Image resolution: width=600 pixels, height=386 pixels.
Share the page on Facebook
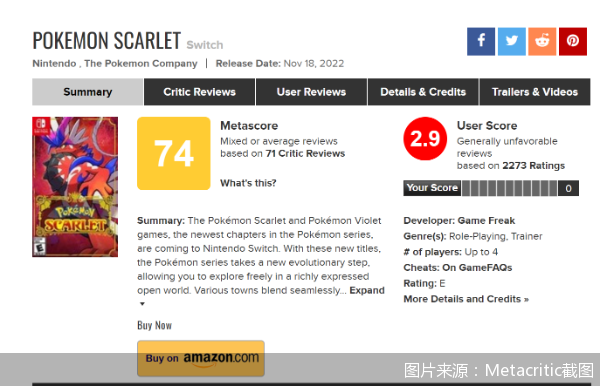click(x=481, y=41)
